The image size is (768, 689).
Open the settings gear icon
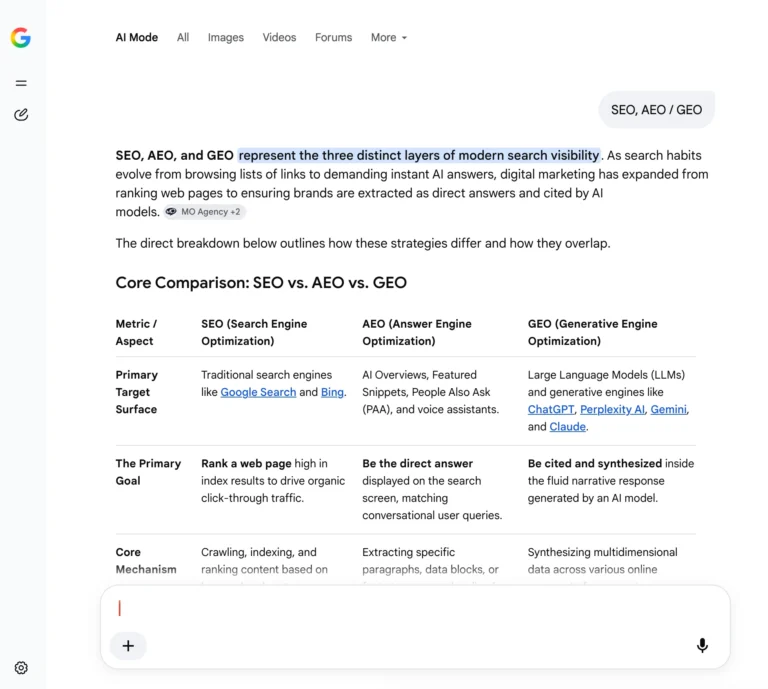point(21,668)
